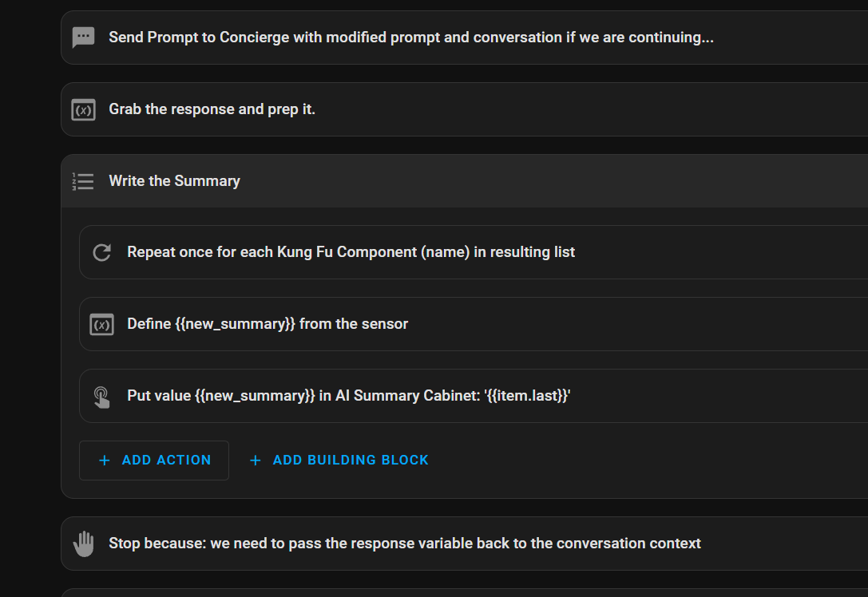868x597 pixels.
Task: Click the variable icon beside Grab the response
Action: click(83, 109)
